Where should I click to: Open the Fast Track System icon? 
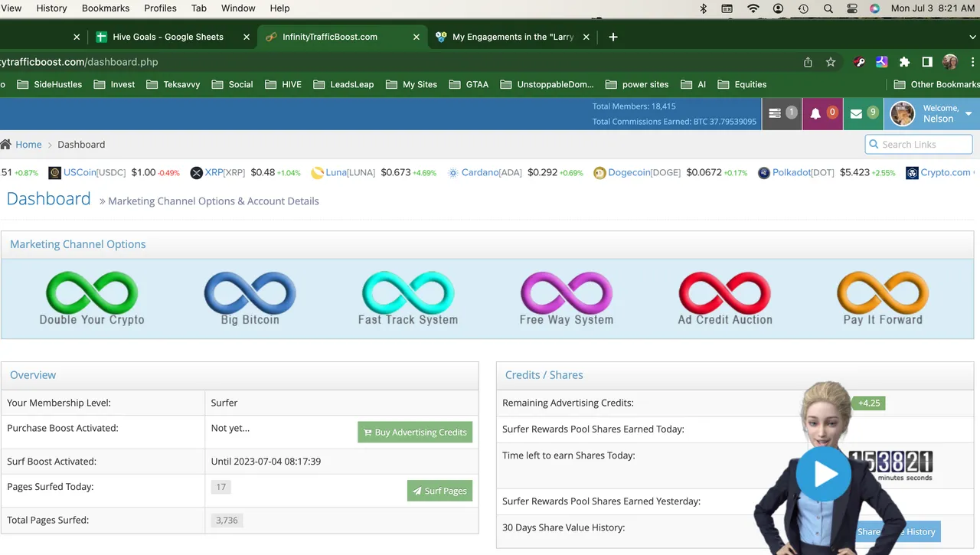[x=408, y=293]
